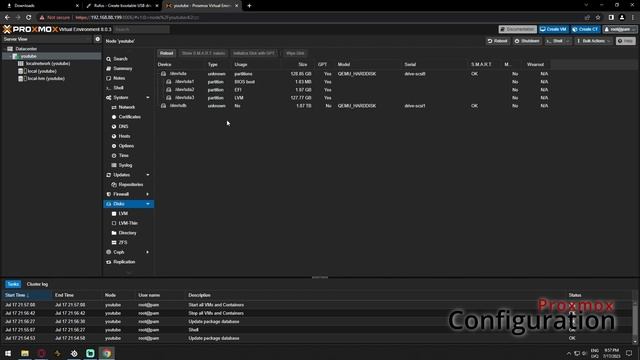Viewport: 640px width, 360px height.
Task: Open the Network settings page
Action: pos(127,107)
